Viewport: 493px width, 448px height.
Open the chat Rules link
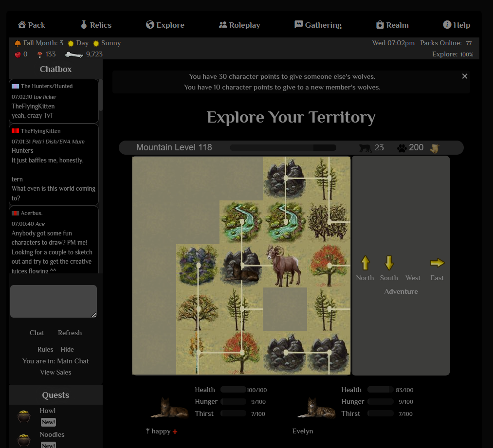tap(45, 350)
